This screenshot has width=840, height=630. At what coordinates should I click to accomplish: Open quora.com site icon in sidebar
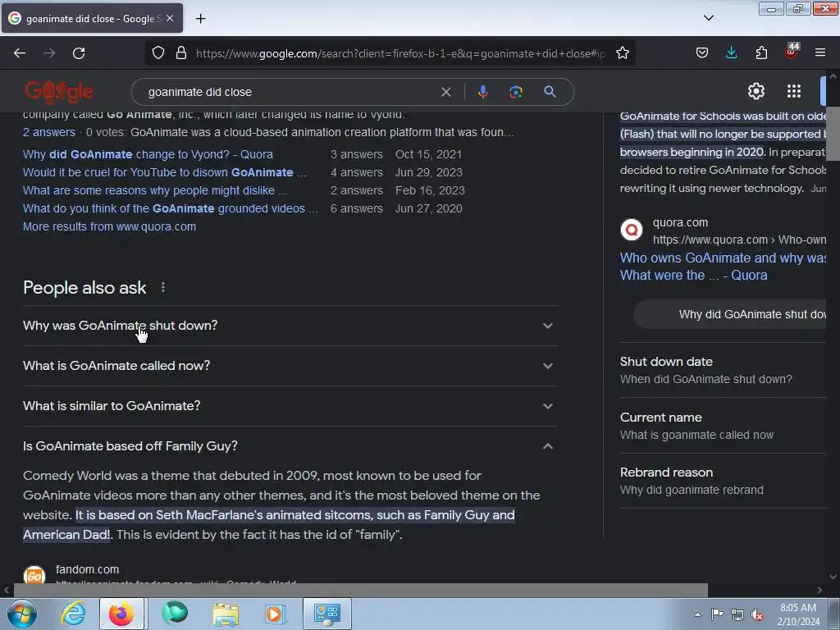pos(632,230)
